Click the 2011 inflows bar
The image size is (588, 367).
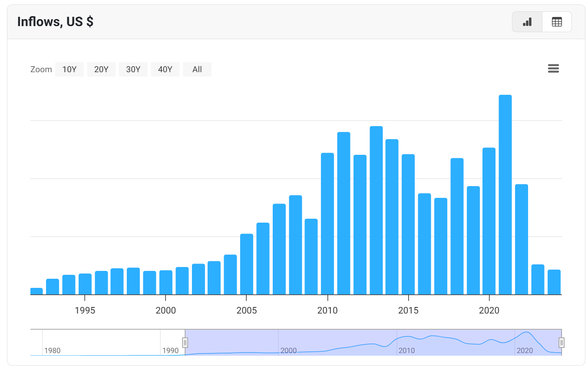coord(344,214)
